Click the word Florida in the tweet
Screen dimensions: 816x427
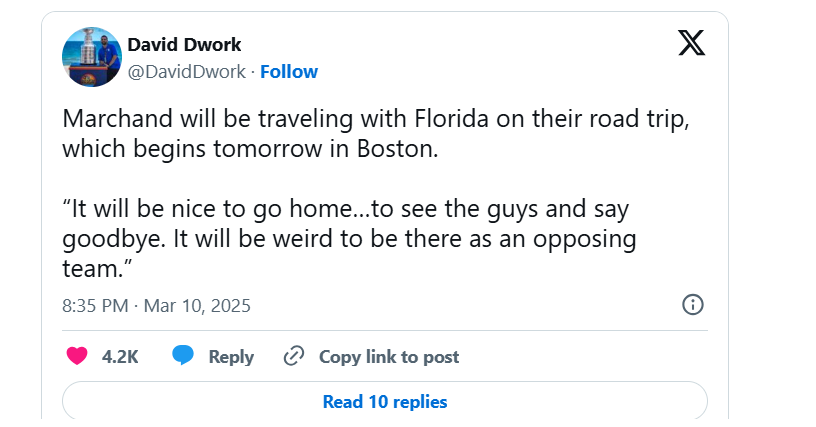pyautogui.click(x=451, y=119)
